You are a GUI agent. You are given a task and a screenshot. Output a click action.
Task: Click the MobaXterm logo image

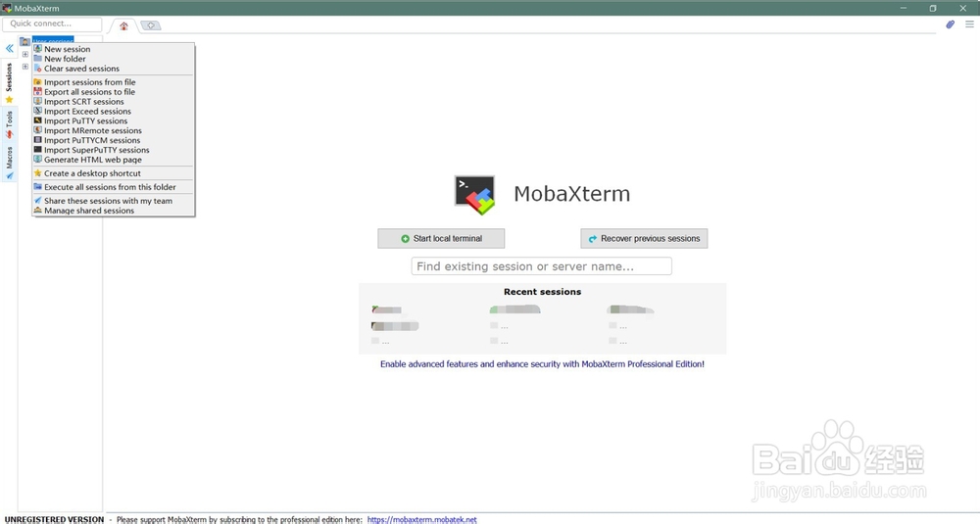[x=475, y=195]
